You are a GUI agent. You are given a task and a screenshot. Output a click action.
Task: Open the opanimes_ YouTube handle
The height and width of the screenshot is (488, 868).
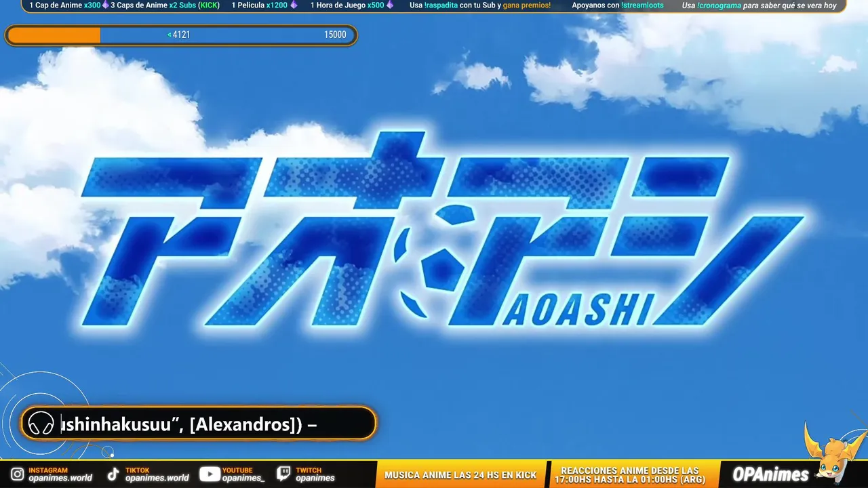243,478
